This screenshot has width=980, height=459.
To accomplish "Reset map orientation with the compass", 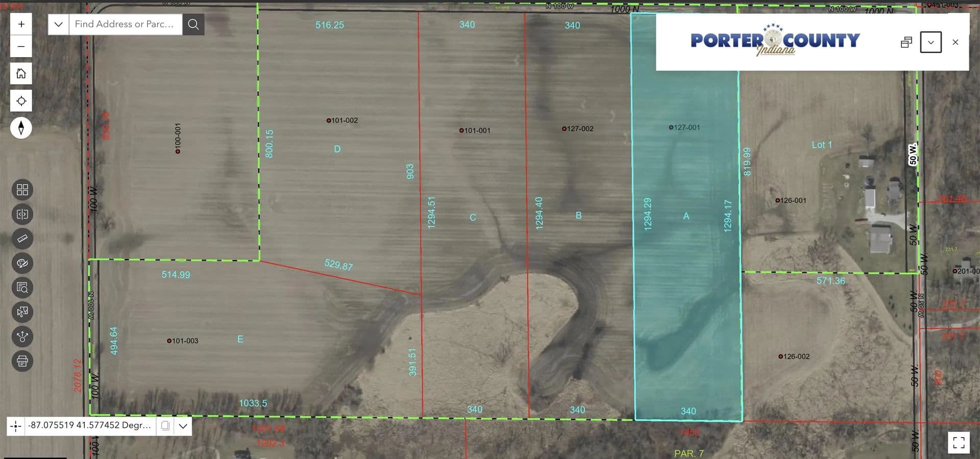I will [x=21, y=127].
